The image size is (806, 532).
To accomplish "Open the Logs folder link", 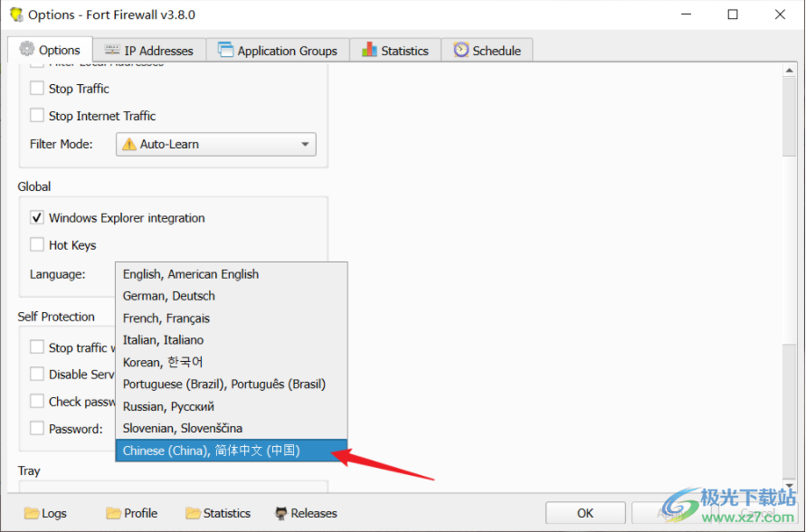I will pos(46,513).
